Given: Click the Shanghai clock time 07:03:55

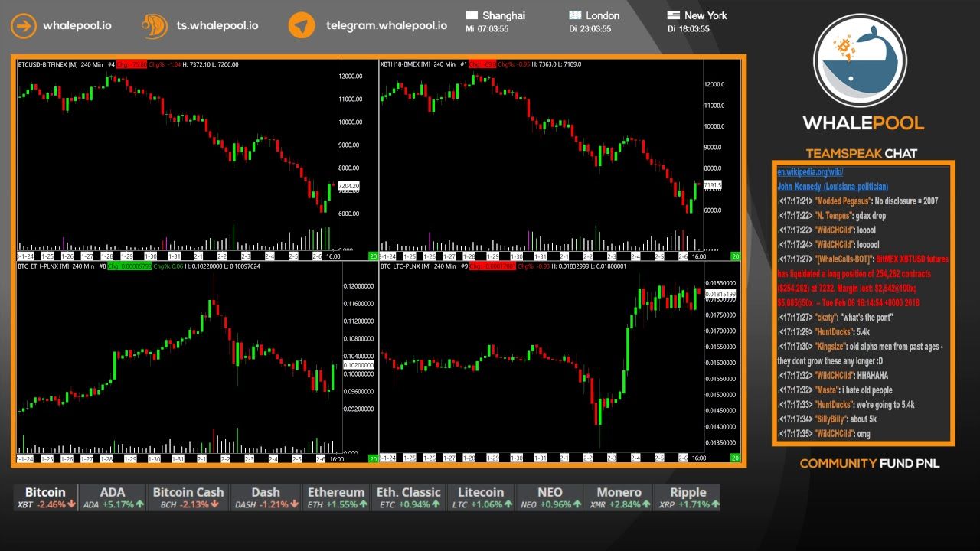Looking at the screenshot, I should click(x=493, y=29).
